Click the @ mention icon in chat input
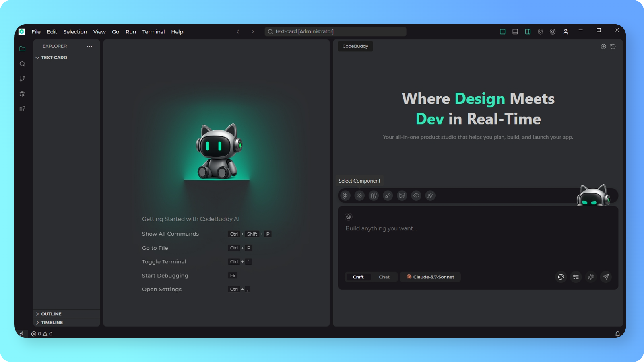644x362 pixels. point(349,217)
